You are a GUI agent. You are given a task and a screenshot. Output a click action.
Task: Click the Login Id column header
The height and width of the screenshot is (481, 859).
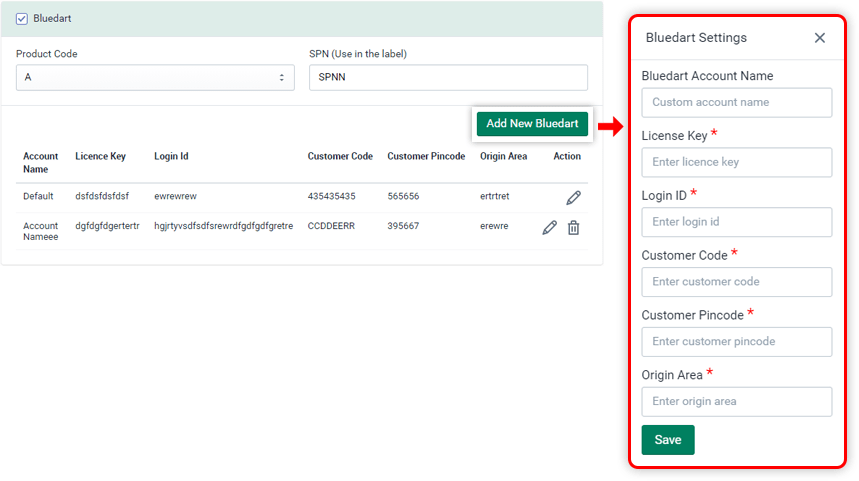[171, 157]
